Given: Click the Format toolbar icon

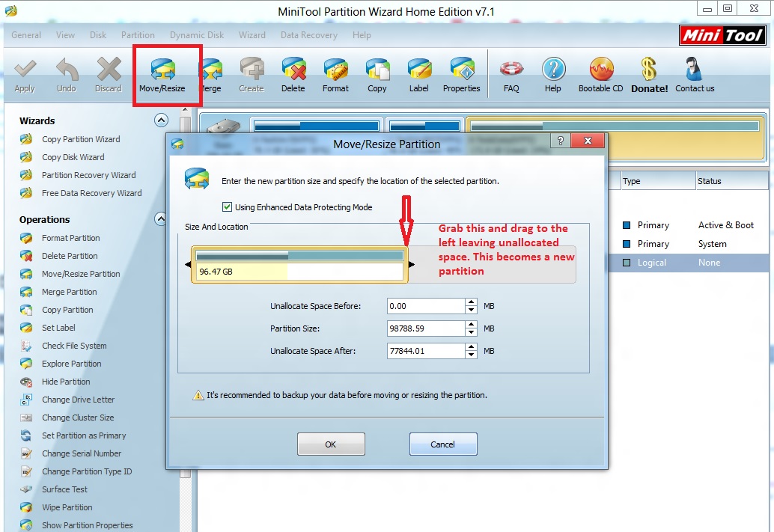Looking at the screenshot, I should [x=335, y=70].
